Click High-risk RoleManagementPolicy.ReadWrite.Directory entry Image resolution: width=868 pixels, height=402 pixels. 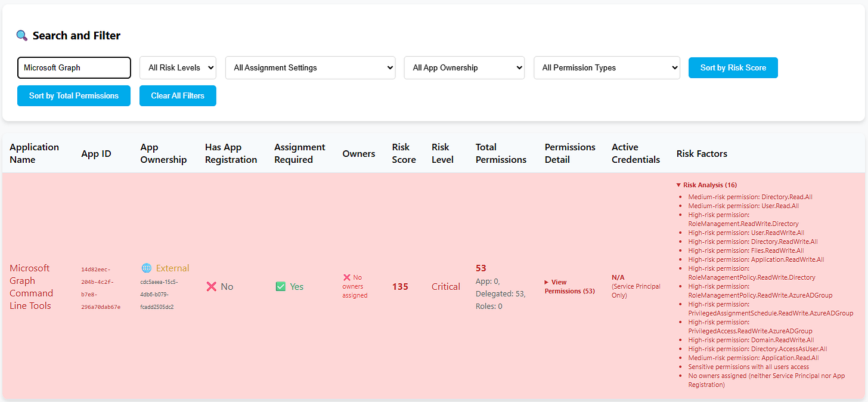(x=752, y=273)
